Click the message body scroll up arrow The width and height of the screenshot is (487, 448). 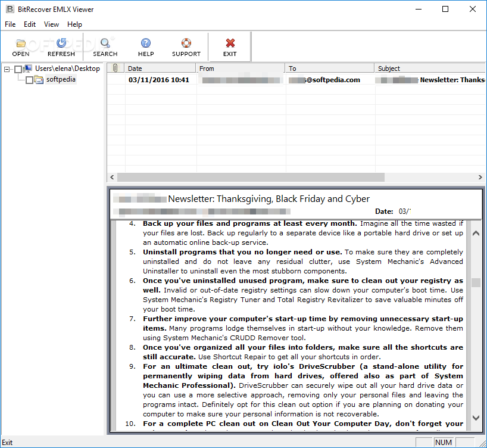click(476, 234)
